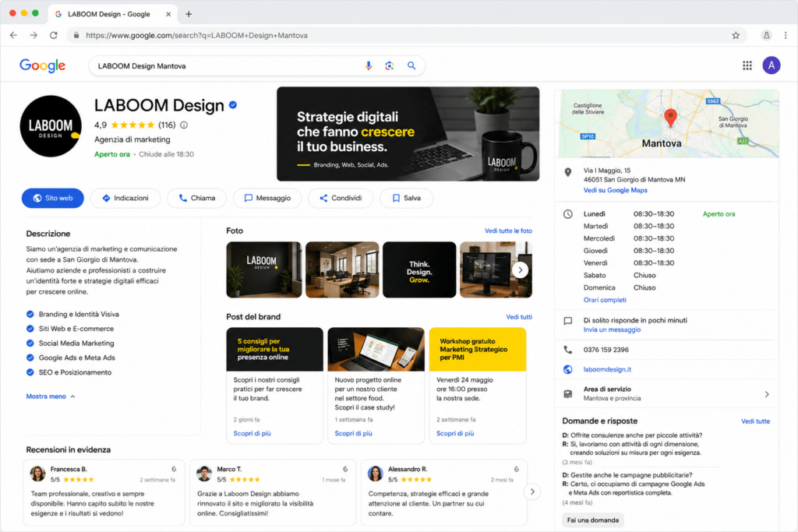This screenshot has height=532, width=798.
Task: Open Chrome three-dot menu
Action: click(x=786, y=35)
